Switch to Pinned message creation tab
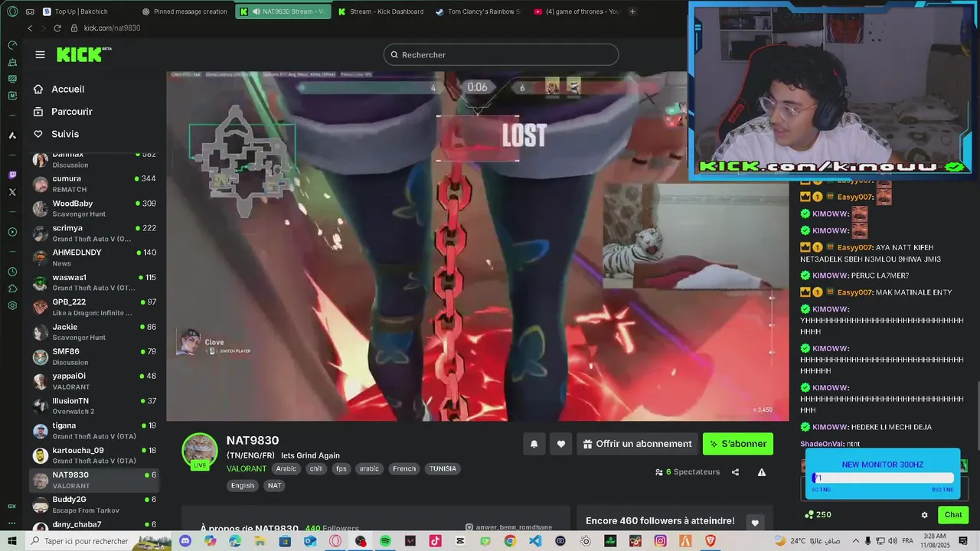 [185, 11]
